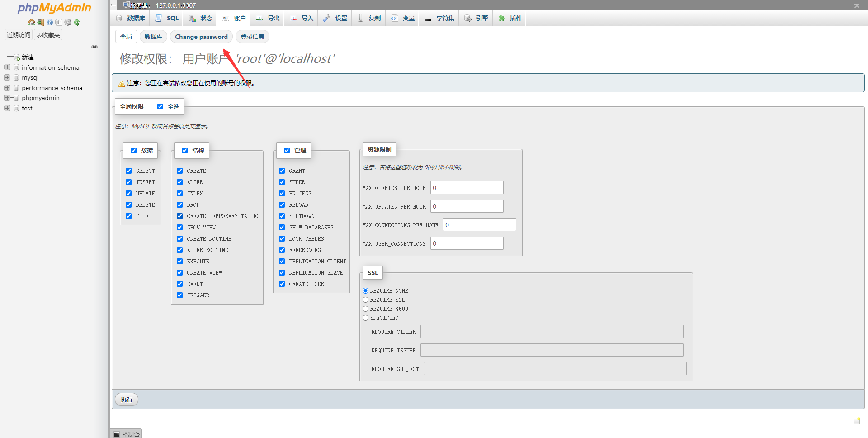868x438 pixels.
Task: Open the 表收藏夹 favorites button
Action: (x=48, y=35)
